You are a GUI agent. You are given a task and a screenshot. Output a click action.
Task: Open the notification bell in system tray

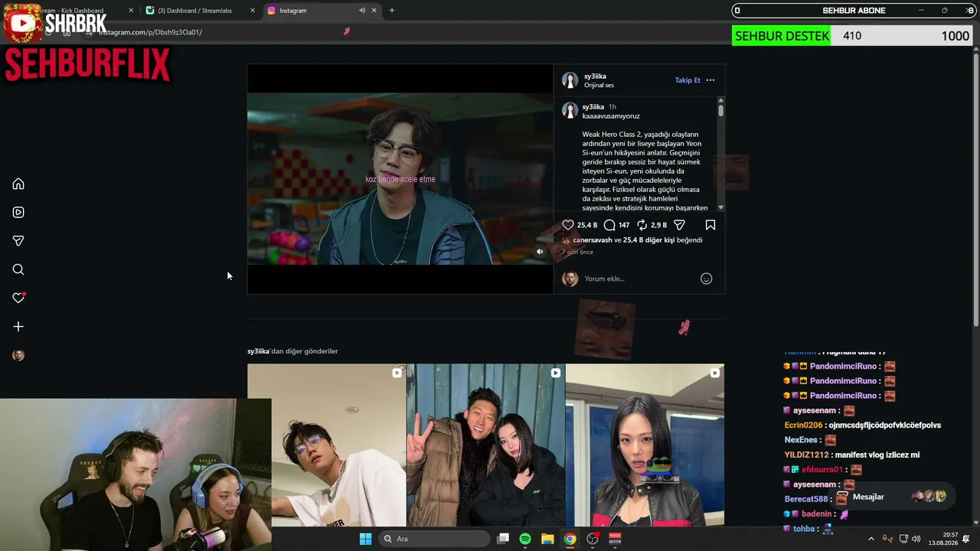pyautogui.click(x=966, y=539)
